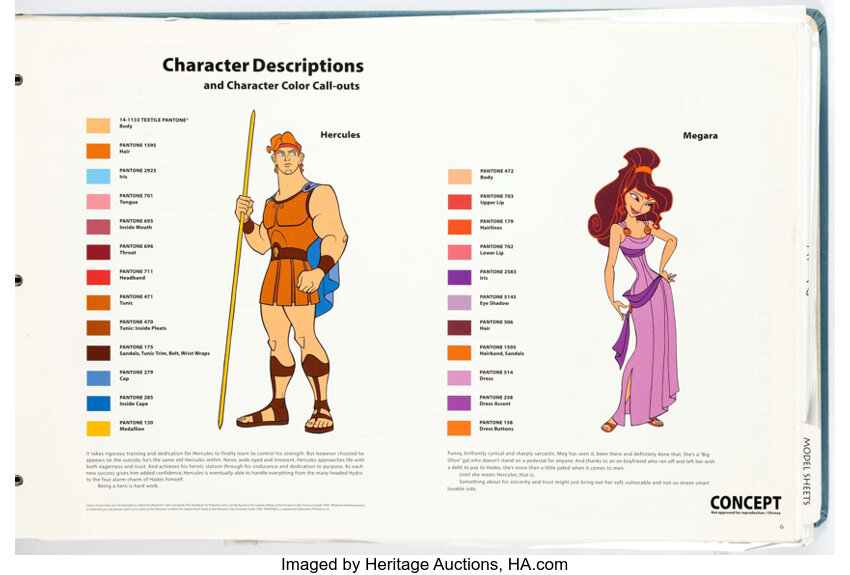Pick the light blue Hercules Iris swatch

coord(98,176)
